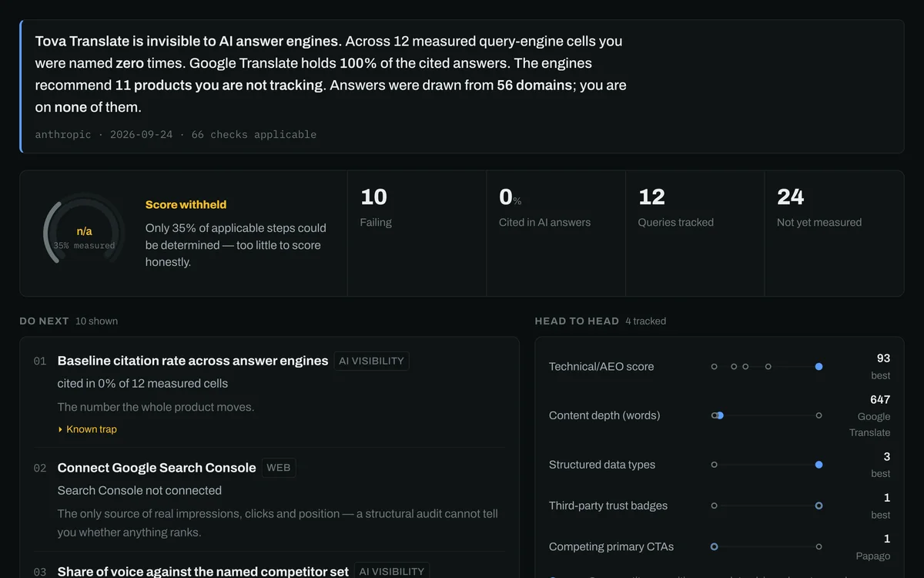Viewport: 924px width, 578px height.
Task: Expand the Known trap disclosure
Action: [87, 429]
